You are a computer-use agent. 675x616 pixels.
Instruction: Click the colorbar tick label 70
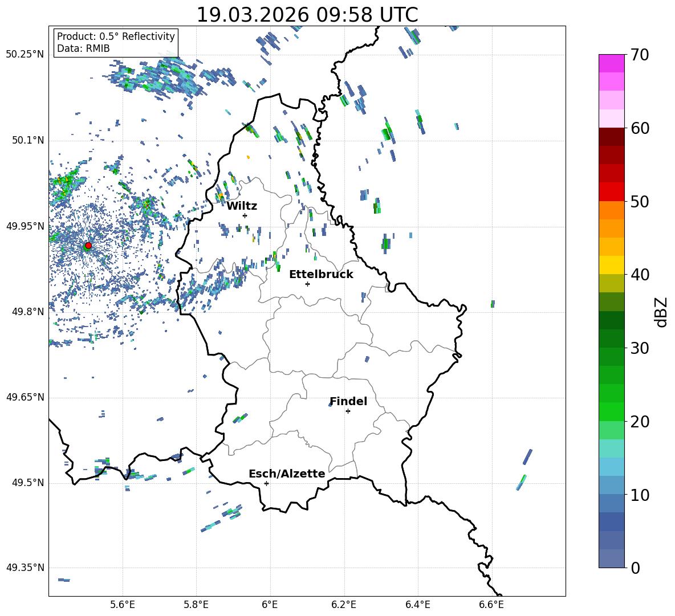[x=640, y=55]
